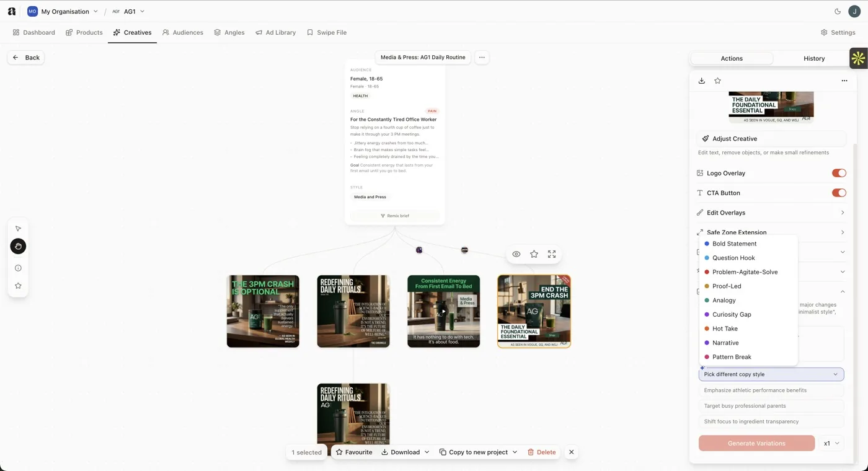868x471 pixels.
Task: Dismiss the selection bar with the X
Action: click(572, 452)
